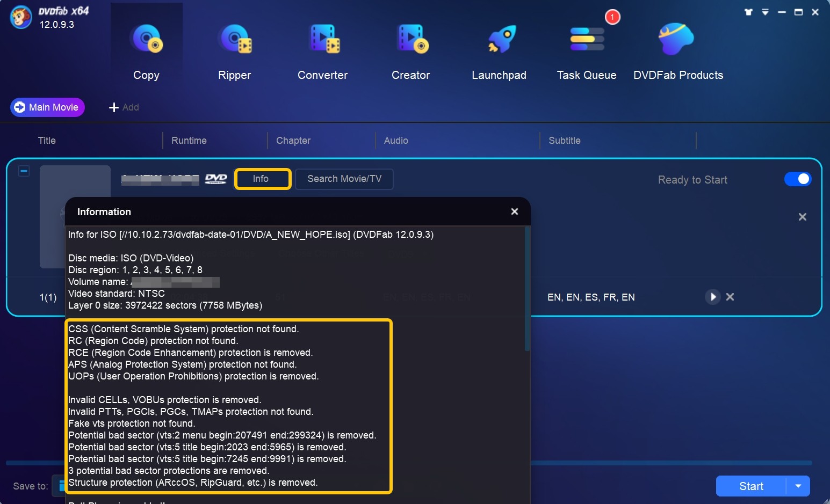Select the 'Disc media: ISO (DVD-Video)' line
Viewport: 830px width, 504px height.
(x=131, y=258)
